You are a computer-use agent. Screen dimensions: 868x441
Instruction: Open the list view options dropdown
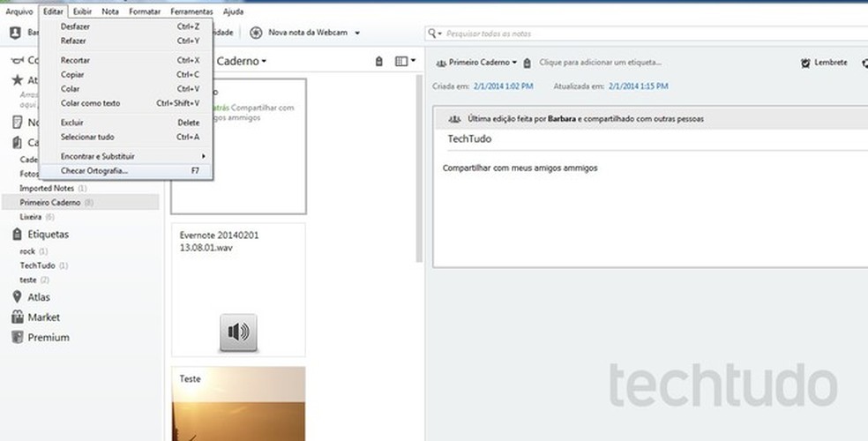click(x=405, y=62)
